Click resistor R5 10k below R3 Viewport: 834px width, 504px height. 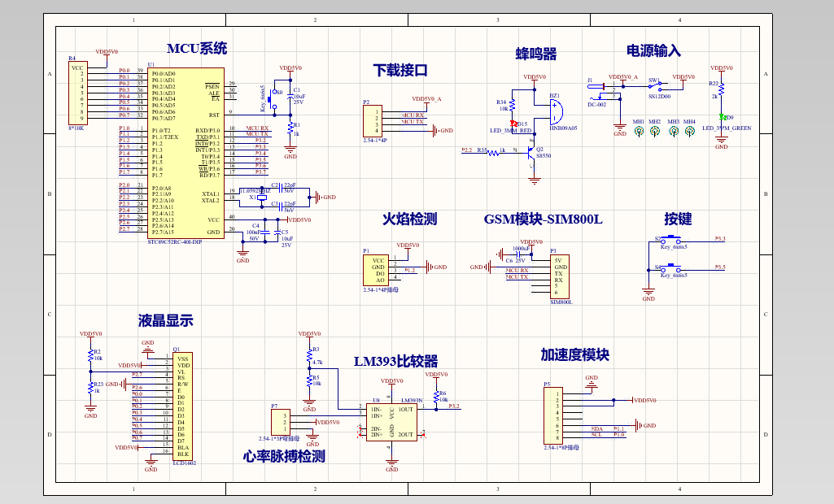pos(309,380)
